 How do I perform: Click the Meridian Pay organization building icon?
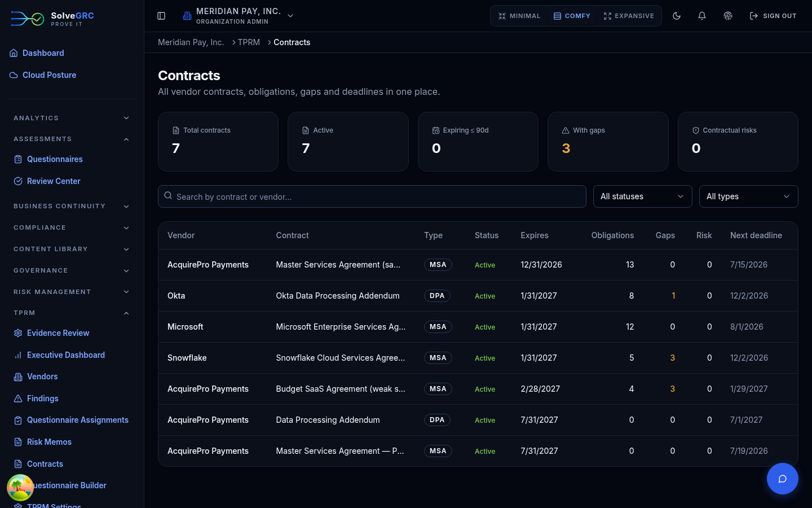pyautogui.click(x=187, y=16)
